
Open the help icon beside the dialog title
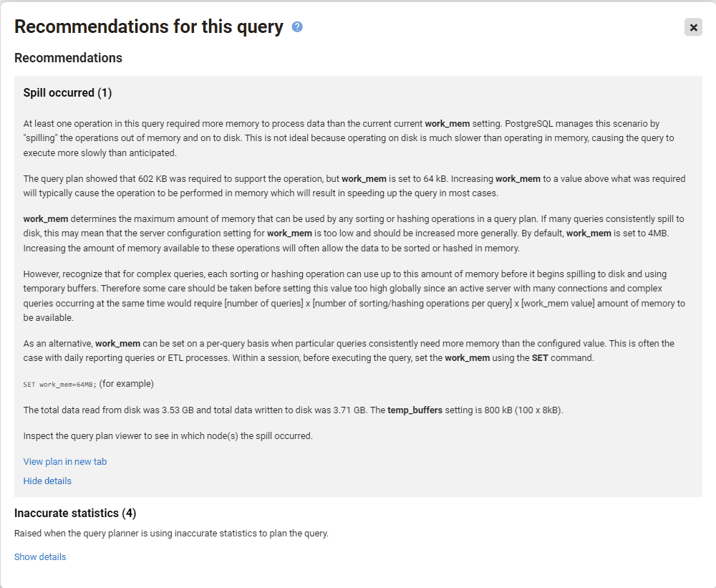[x=297, y=26]
